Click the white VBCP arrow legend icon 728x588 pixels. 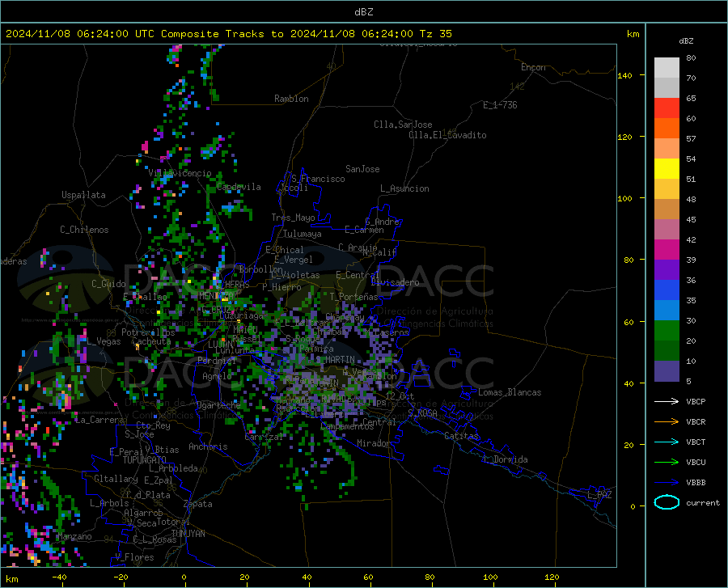coord(667,401)
